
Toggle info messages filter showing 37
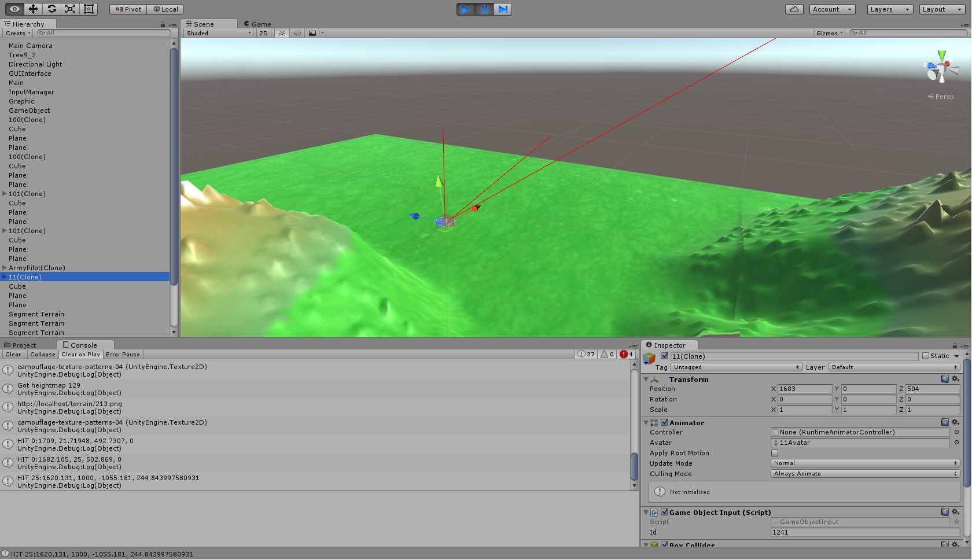pos(586,354)
